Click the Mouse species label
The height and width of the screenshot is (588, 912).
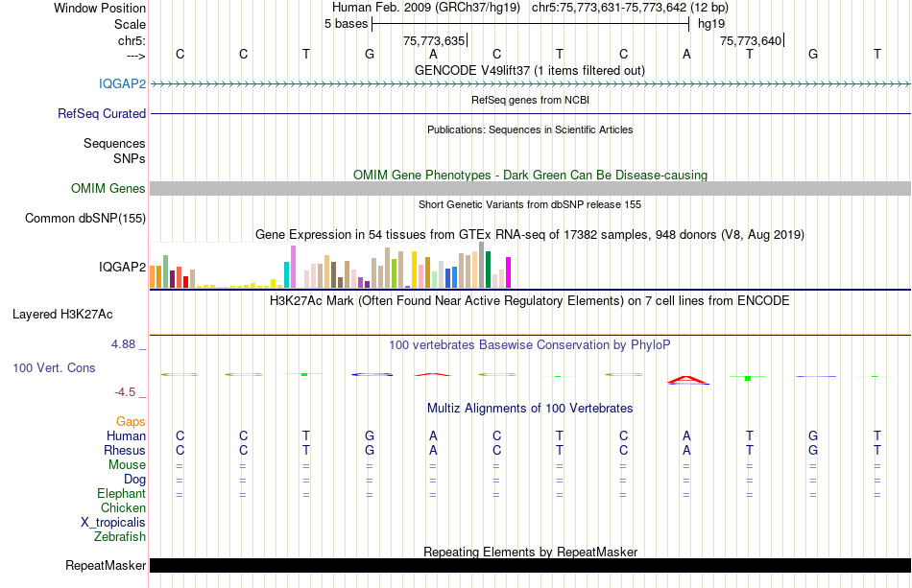pos(127,465)
